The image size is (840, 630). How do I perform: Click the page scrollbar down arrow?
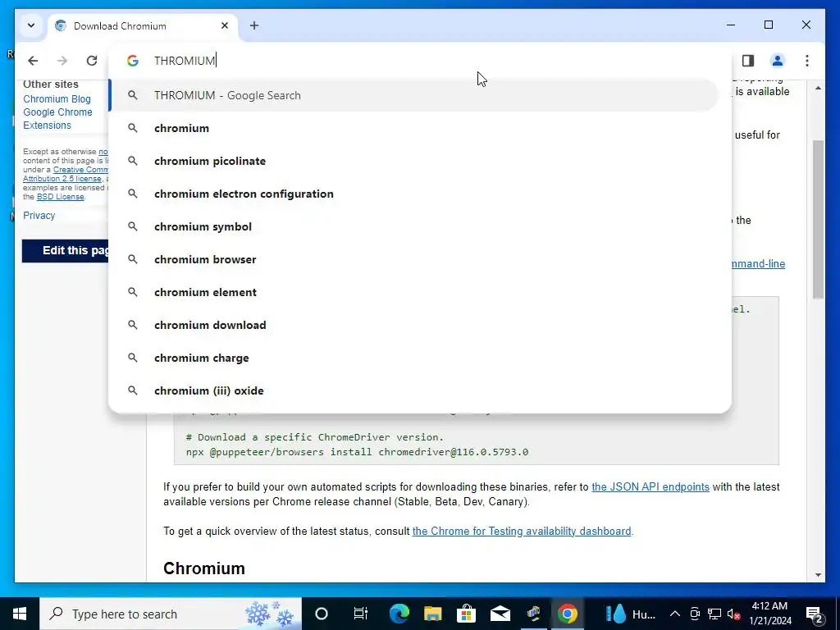point(818,575)
